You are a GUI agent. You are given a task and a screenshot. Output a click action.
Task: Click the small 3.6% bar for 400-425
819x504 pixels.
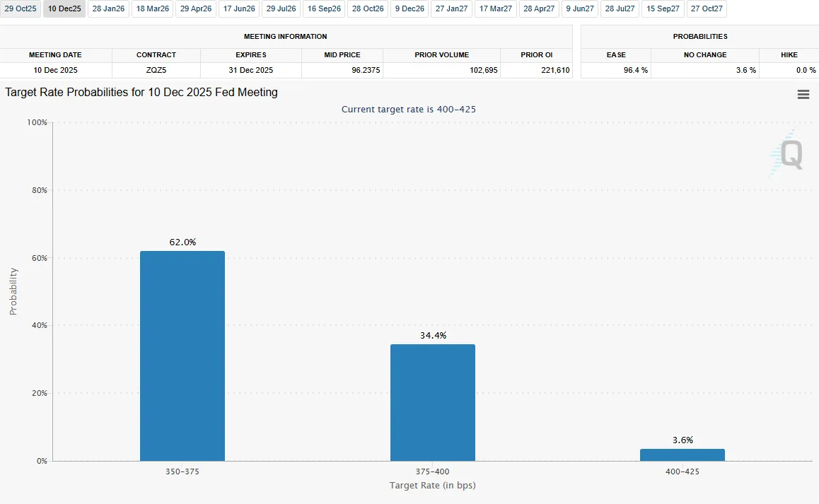(682, 455)
